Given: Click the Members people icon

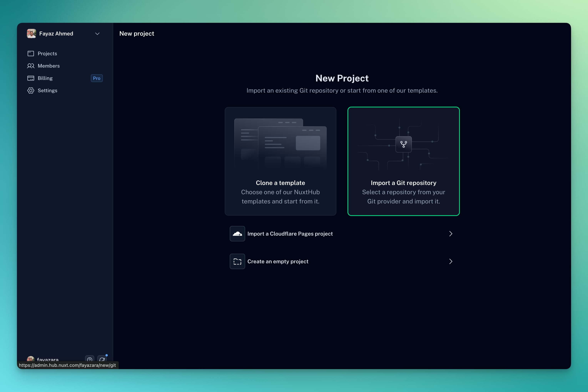Looking at the screenshot, I should click(30, 66).
